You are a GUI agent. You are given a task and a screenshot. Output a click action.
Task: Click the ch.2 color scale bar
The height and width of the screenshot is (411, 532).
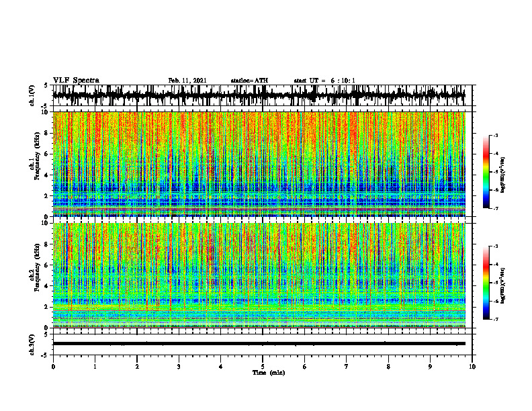tap(486, 283)
